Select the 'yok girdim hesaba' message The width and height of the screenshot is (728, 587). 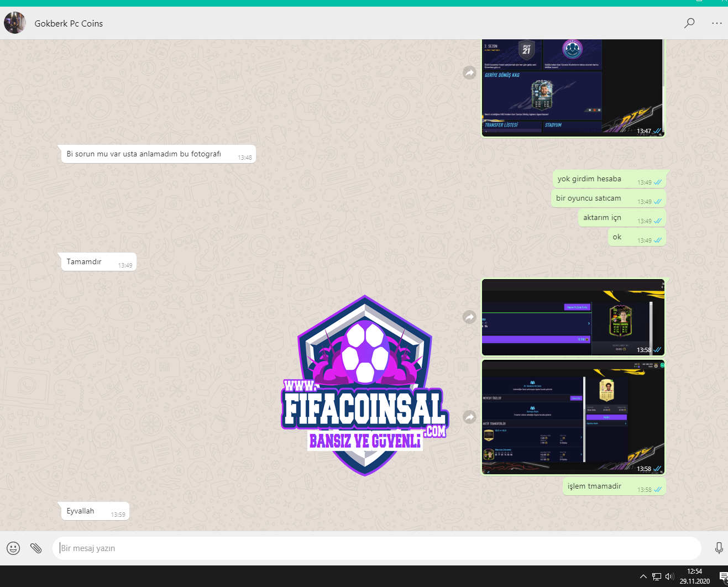(609, 179)
